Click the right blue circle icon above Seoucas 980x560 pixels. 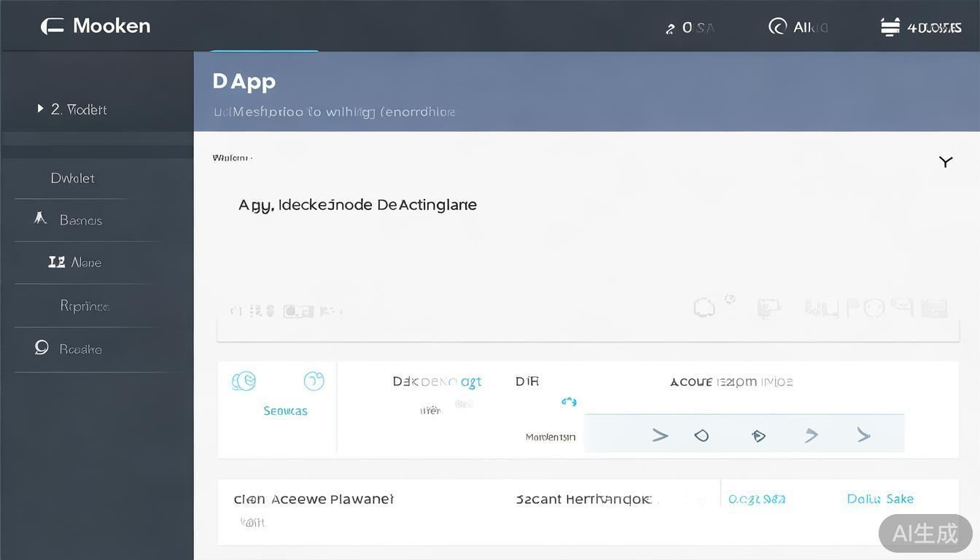[314, 381]
